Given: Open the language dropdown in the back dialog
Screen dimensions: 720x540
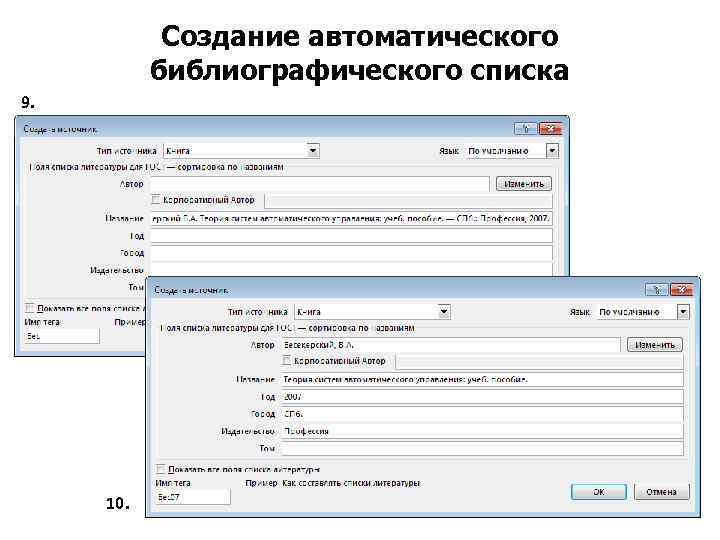Looking at the screenshot, I should (552, 151).
